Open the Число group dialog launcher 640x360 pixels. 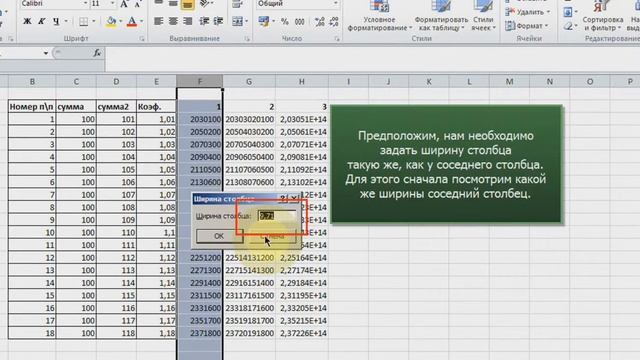[337, 39]
